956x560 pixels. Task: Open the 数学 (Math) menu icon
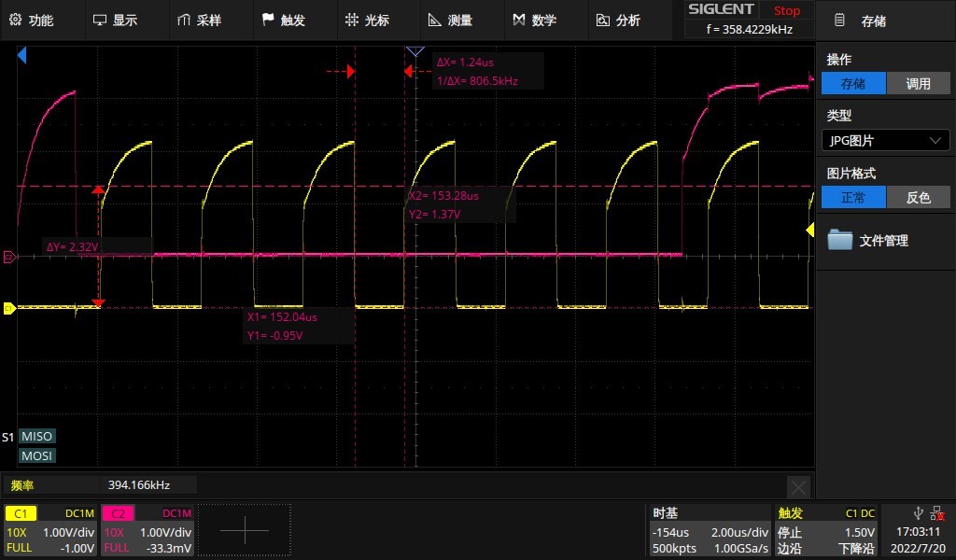pyautogui.click(x=538, y=19)
